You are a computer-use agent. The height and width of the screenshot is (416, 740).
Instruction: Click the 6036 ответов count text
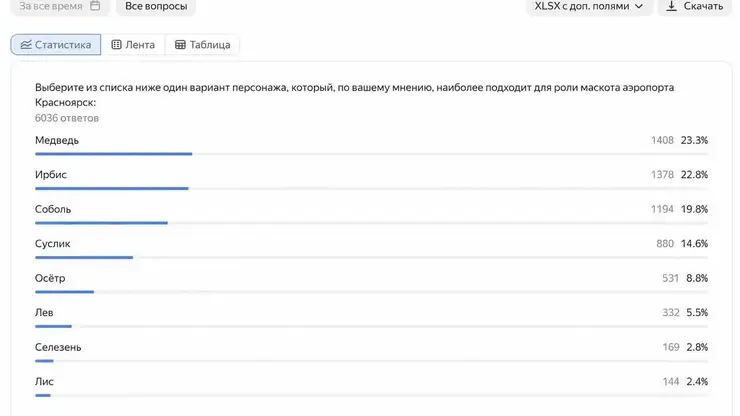tap(67, 118)
